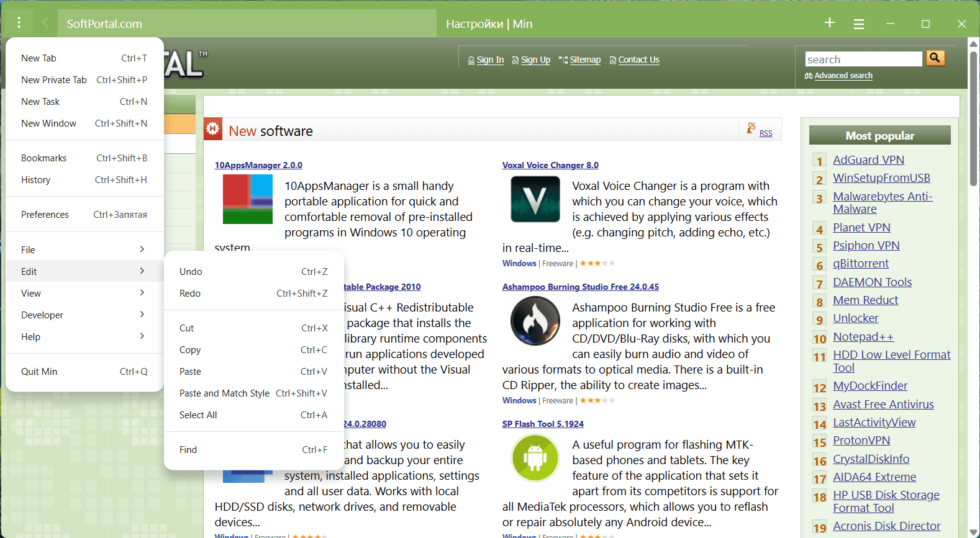The width and height of the screenshot is (980, 538).
Task: Choose Select All in Edit submenu
Action: point(253,415)
